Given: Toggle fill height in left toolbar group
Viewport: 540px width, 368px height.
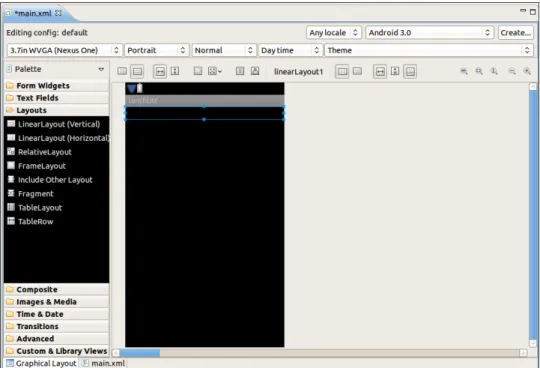Looking at the screenshot, I should pos(175,71).
